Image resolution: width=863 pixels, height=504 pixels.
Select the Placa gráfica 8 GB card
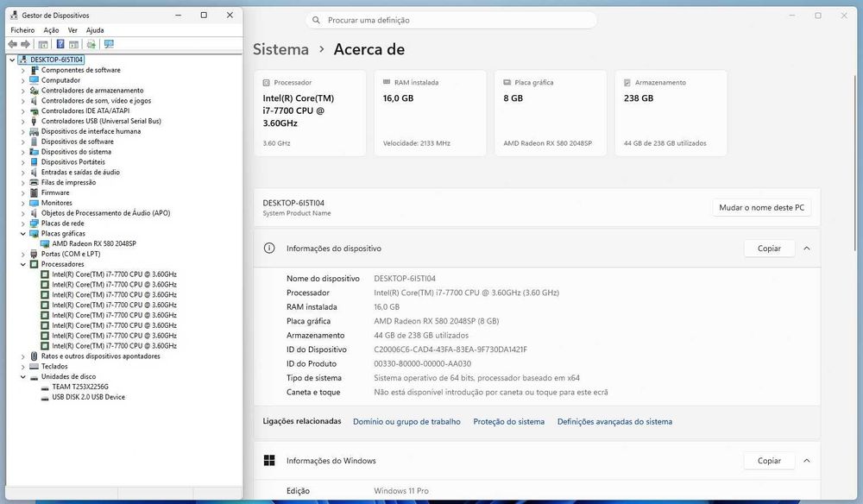(x=551, y=113)
